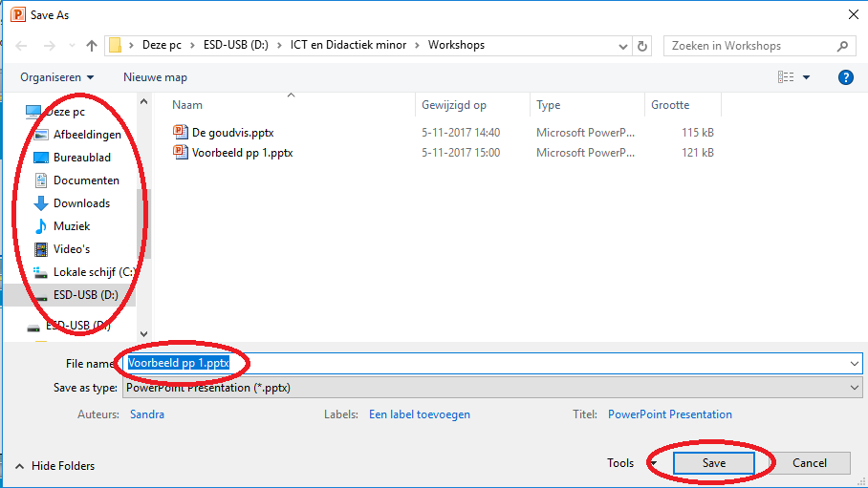Open the Muziek folder in the sidebar

(72, 226)
